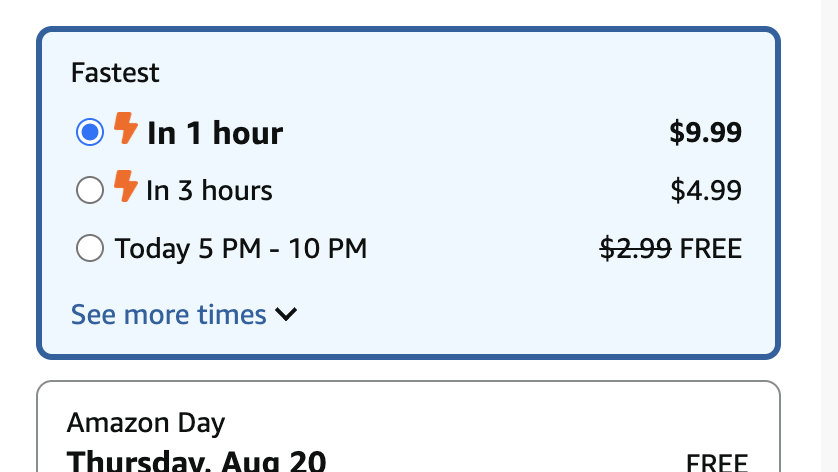Click the crossed-out $2.99 price
Image resolution: width=838 pixels, height=472 pixels.
click(635, 249)
